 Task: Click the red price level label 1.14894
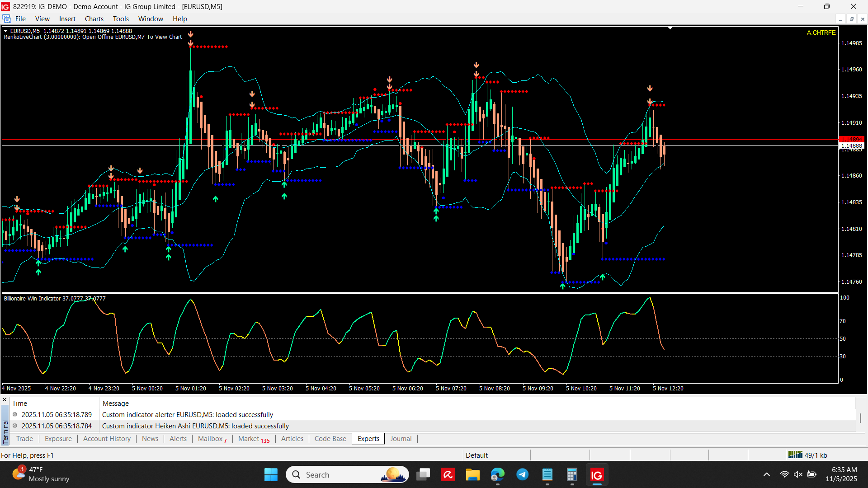[x=851, y=139]
